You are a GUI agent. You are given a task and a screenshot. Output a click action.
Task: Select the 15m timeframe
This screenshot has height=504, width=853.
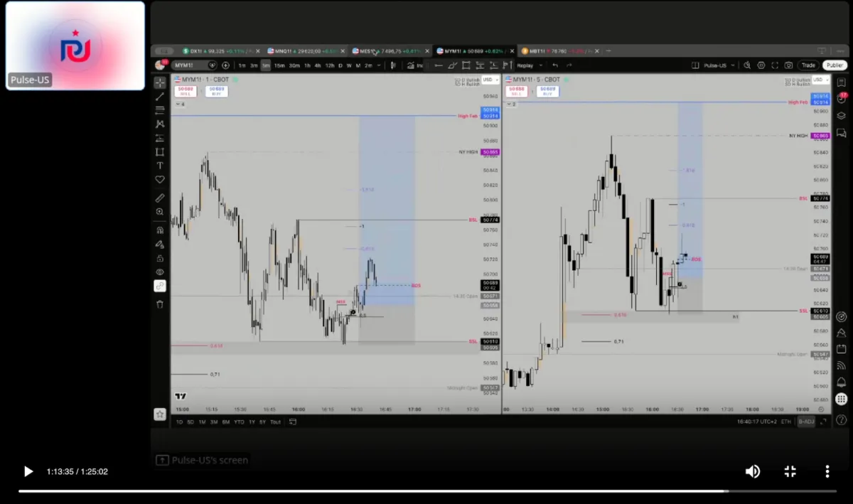pos(279,65)
